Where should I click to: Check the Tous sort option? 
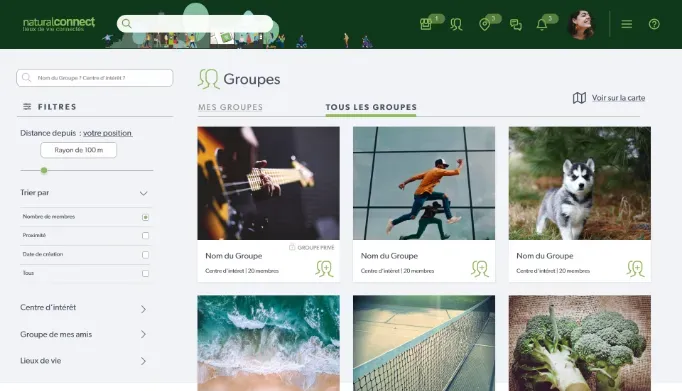(145, 273)
